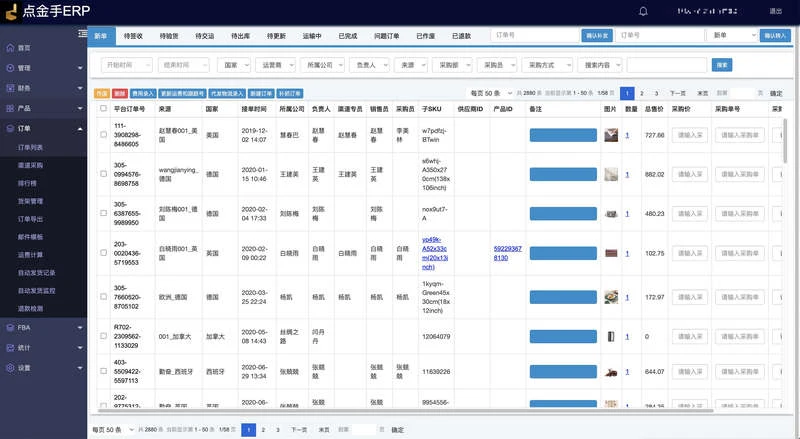The width and height of the screenshot is (800, 439).
Task: Collapse sidebar with the hamburger icon
Action: pyautogui.click(x=83, y=34)
